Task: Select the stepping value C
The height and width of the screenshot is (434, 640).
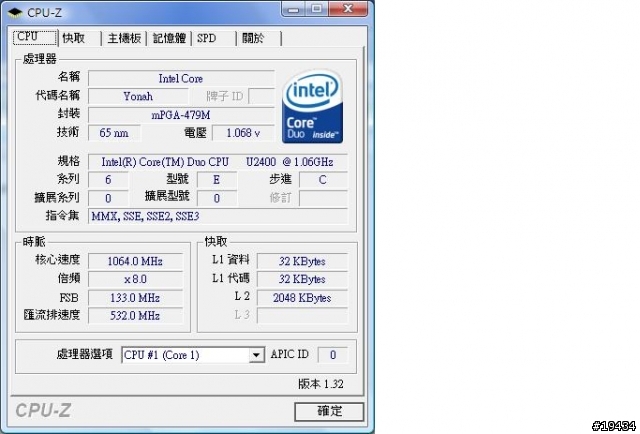Action: [323, 180]
